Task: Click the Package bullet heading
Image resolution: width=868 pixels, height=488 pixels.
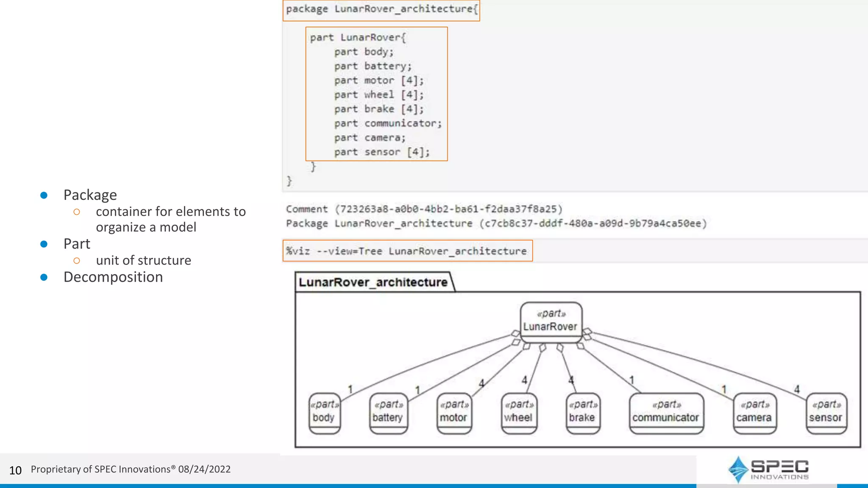Action: (x=90, y=195)
